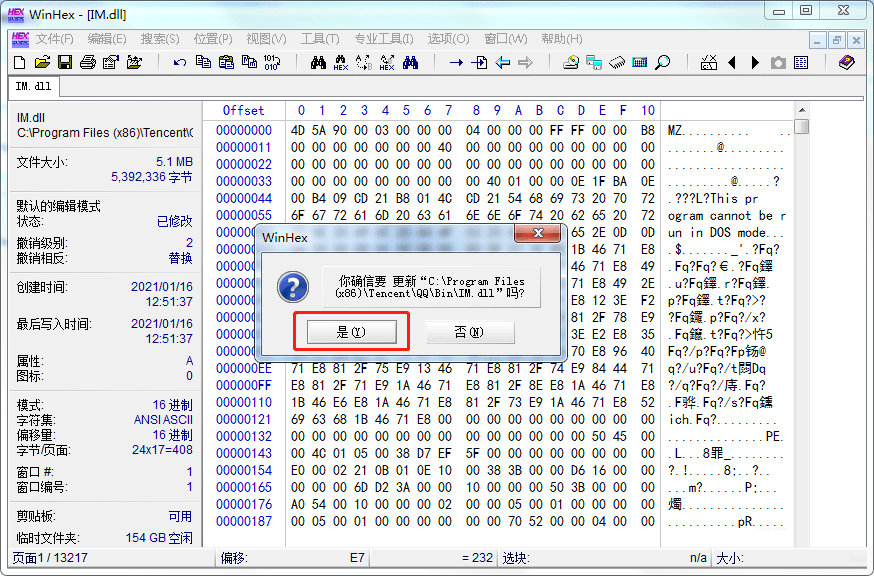
Task: Select the IM.dll document tab
Action: point(33,86)
